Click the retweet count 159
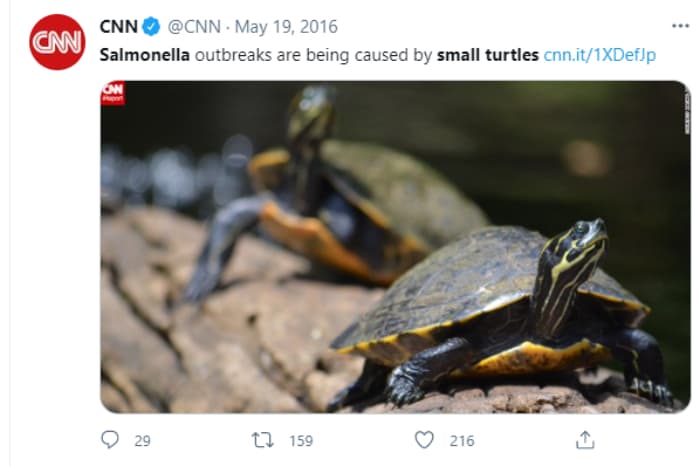The image size is (700, 466). pos(301,440)
